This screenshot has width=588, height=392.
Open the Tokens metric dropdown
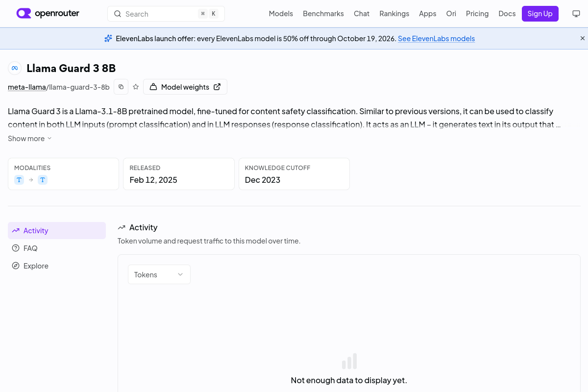pyautogui.click(x=159, y=274)
